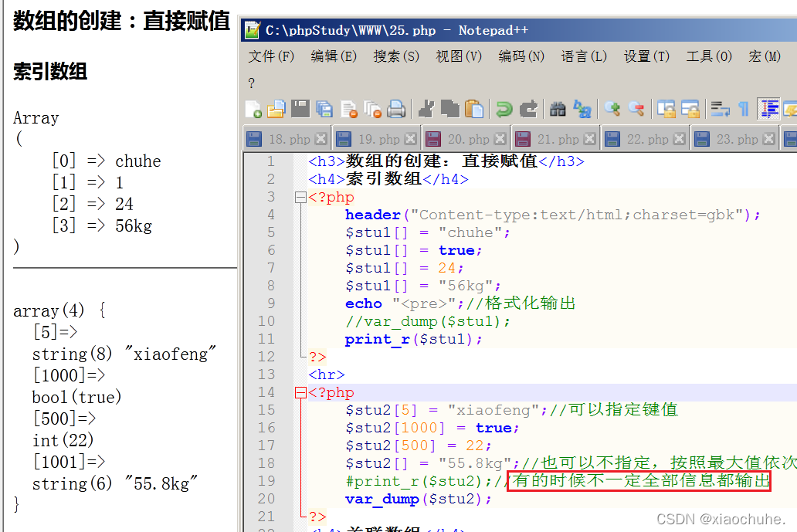Open the 宏(M) menu
Screen dimensions: 797x532
(x=765, y=56)
